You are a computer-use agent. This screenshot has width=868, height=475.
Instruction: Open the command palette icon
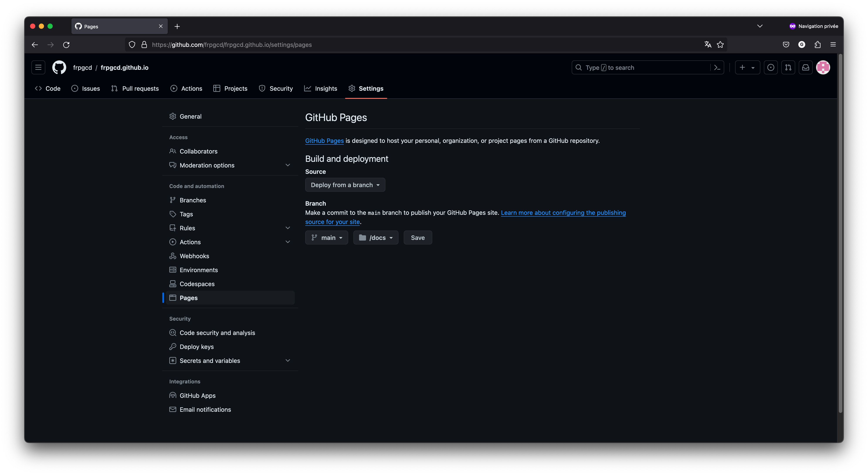[x=717, y=67]
